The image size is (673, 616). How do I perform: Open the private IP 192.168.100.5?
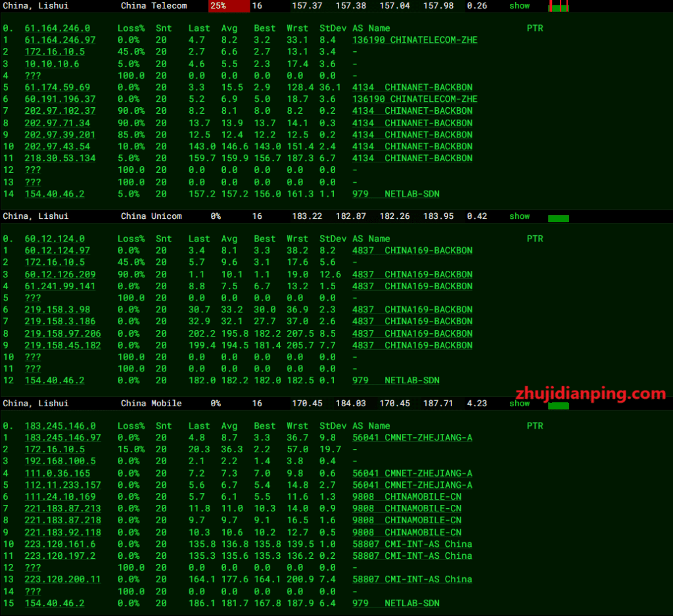coord(60,461)
